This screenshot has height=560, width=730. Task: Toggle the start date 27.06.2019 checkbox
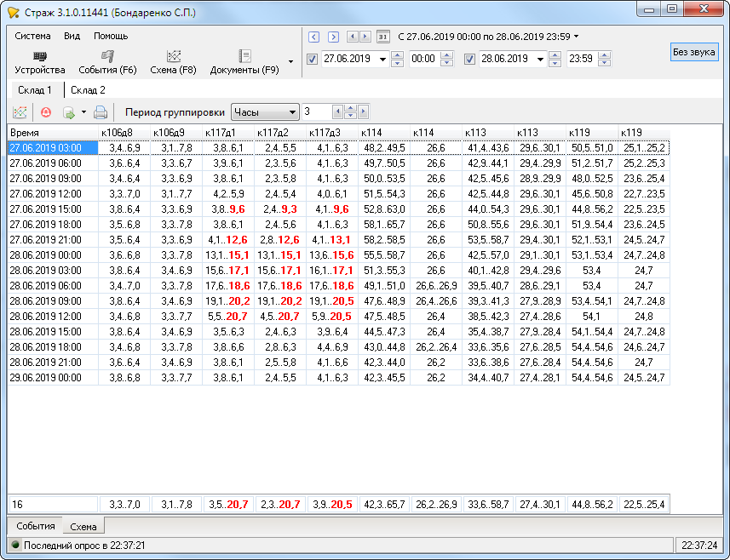click(x=312, y=59)
